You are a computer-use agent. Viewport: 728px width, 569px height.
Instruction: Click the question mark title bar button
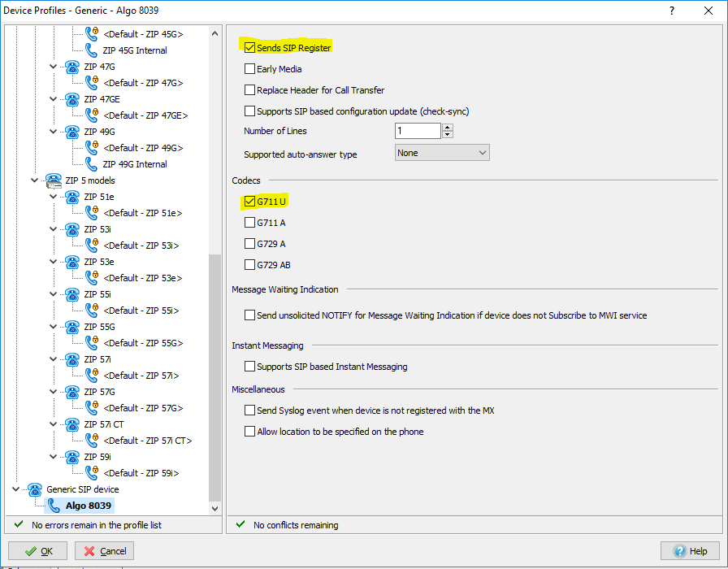point(672,11)
